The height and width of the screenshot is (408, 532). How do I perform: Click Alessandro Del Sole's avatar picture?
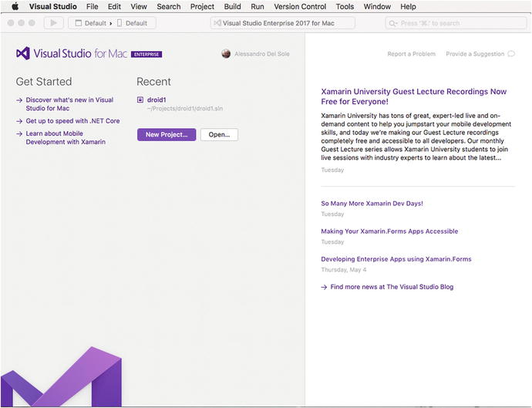click(226, 54)
